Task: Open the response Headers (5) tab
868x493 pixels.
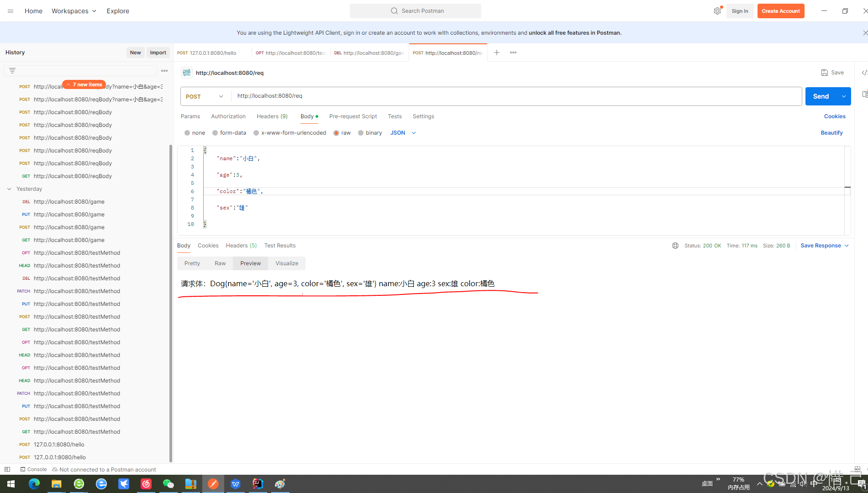Action: click(241, 246)
